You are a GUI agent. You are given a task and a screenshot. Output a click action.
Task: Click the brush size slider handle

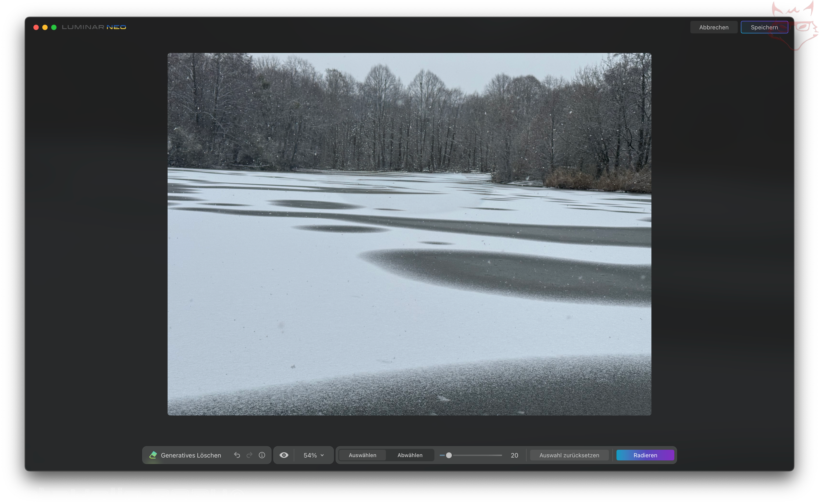click(x=449, y=455)
